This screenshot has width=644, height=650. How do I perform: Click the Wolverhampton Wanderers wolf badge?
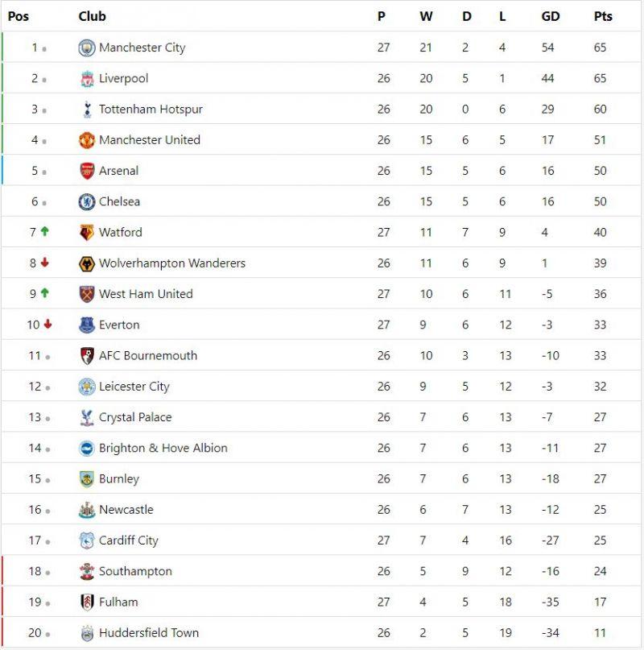point(87,263)
